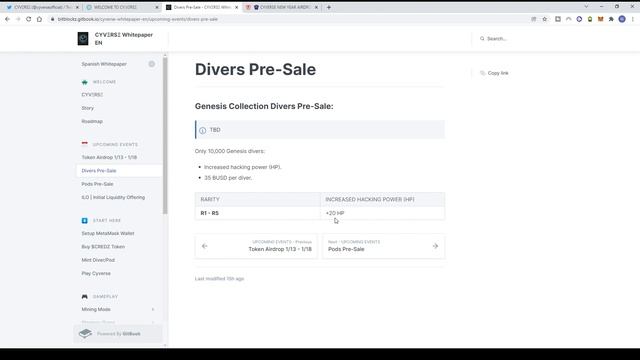The width and height of the screenshot is (640, 360).
Task: Click the Last modified 15h ago text
Action: (219, 279)
